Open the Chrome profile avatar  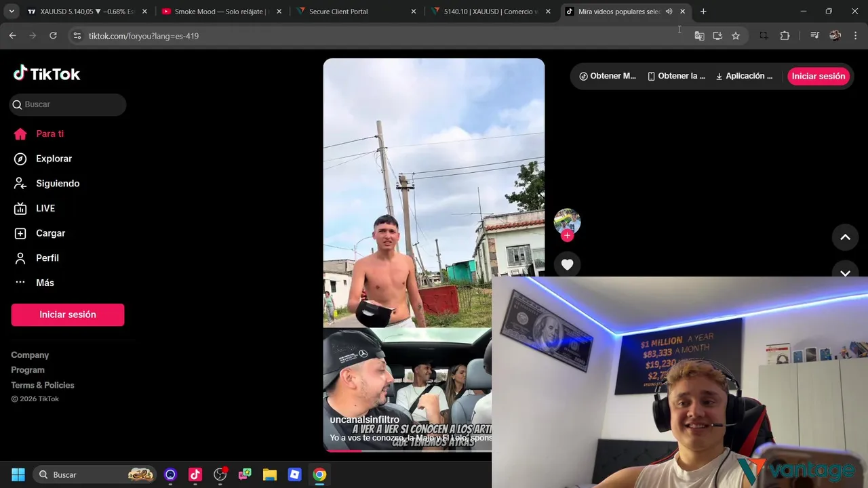[835, 36]
